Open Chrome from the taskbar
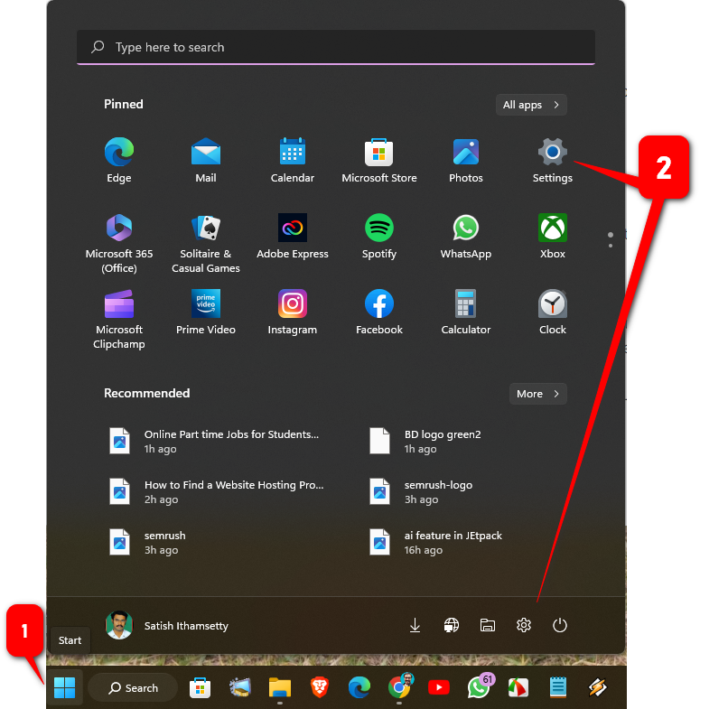This screenshot has height=709, width=728. [400, 687]
